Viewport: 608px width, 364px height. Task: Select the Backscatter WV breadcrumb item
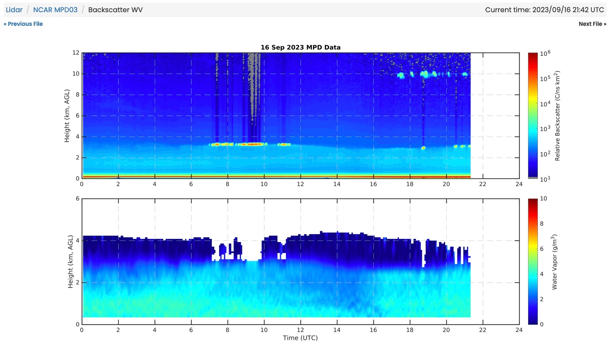[x=115, y=10]
